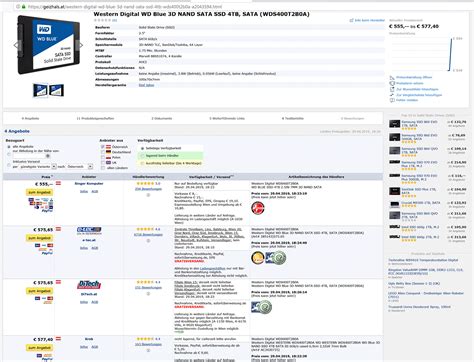This screenshot has width=474, height=362.
Task: Click the report error icon
Action: [392, 100]
